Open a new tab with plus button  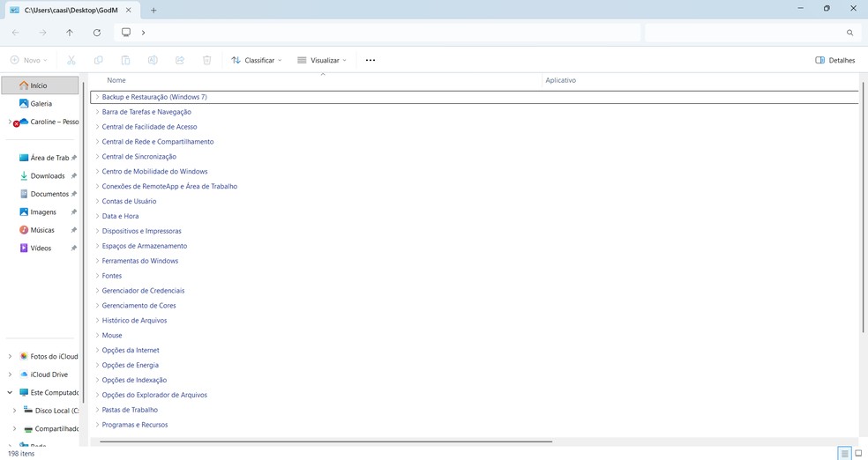pyautogui.click(x=153, y=10)
